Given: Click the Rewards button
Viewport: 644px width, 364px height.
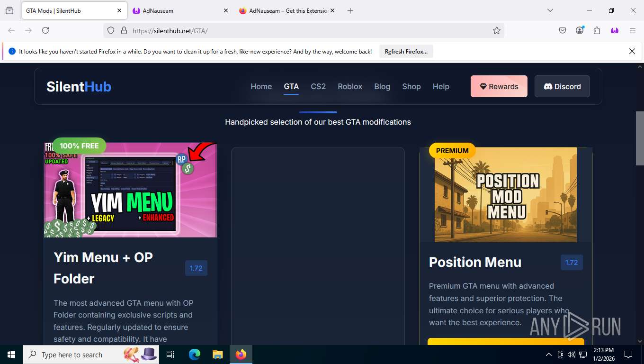Looking at the screenshot, I should (499, 86).
